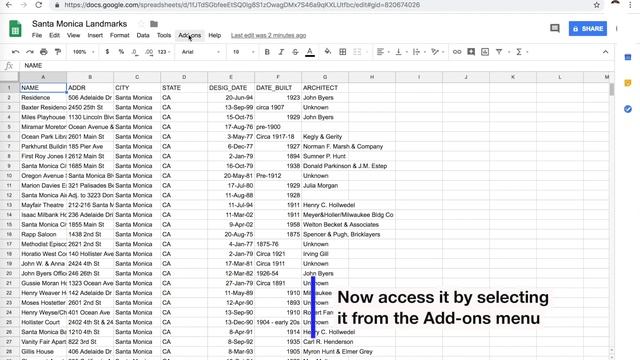The image size is (640, 360).
Task: Select column D header
Action: click(184, 77)
